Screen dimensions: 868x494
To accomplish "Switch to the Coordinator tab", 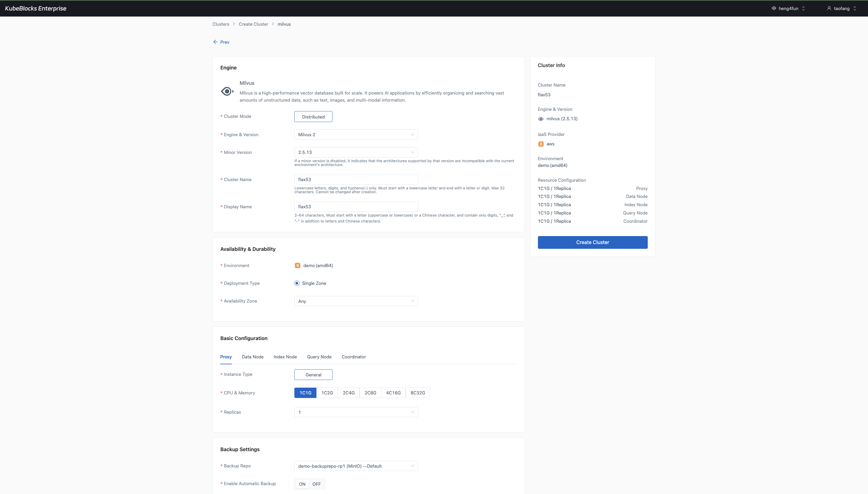I will 354,357.
